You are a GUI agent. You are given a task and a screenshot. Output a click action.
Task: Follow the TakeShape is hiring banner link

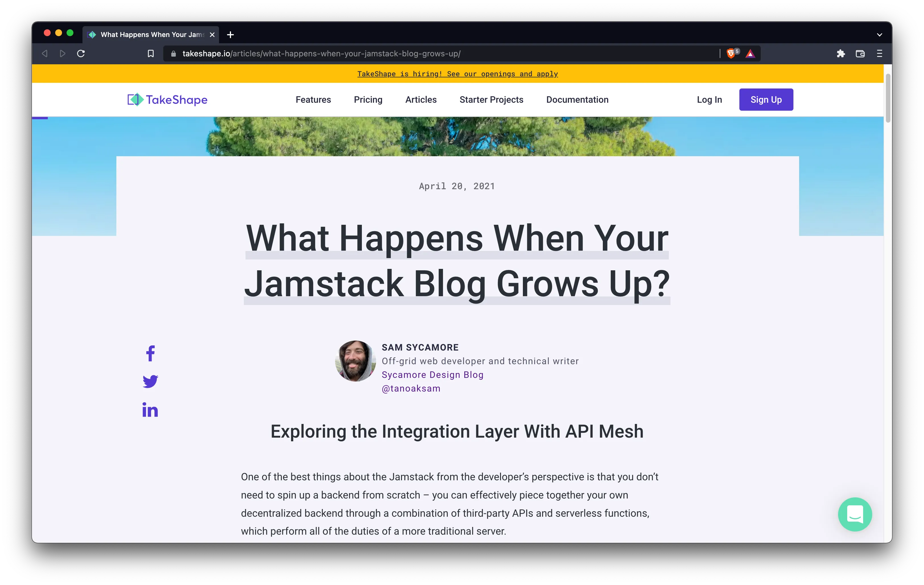[457, 74]
